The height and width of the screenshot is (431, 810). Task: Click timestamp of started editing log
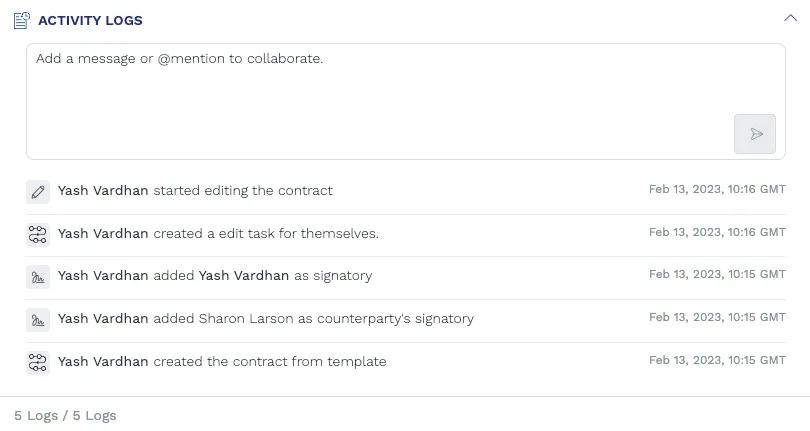[x=717, y=189]
